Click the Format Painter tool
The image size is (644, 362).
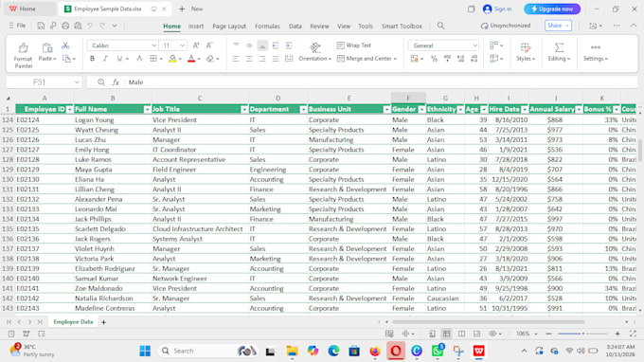(23, 55)
